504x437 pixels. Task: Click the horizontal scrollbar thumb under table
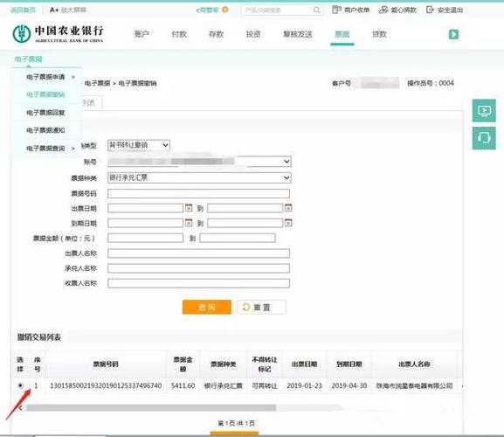151,408
